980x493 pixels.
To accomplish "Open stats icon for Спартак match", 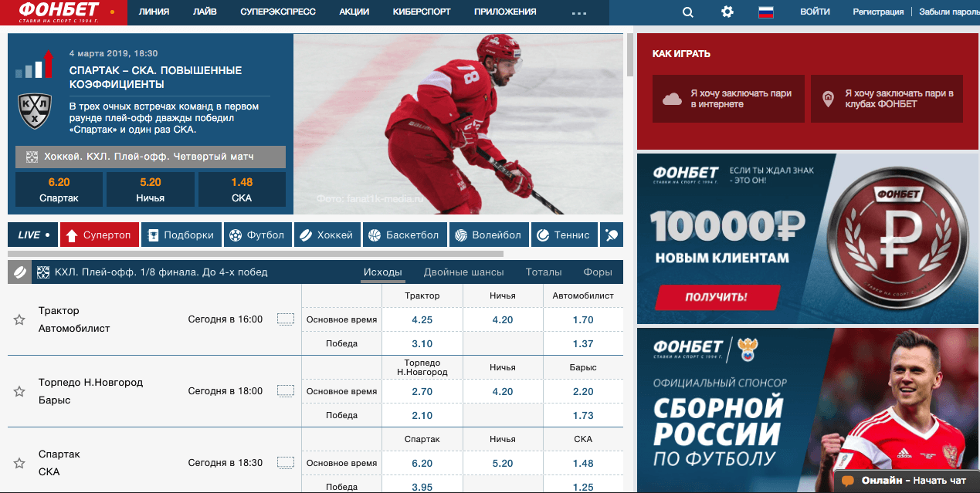I will pyautogui.click(x=286, y=463).
